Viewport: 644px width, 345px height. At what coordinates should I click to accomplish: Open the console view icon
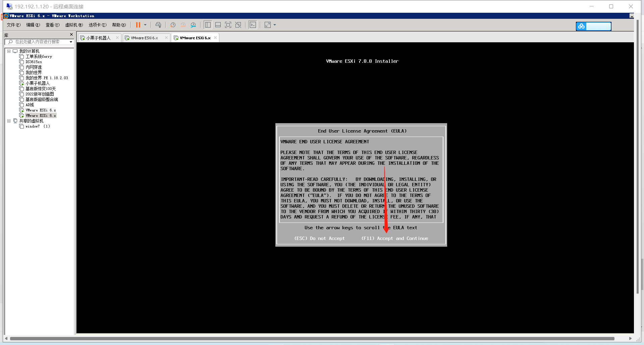(253, 25)
